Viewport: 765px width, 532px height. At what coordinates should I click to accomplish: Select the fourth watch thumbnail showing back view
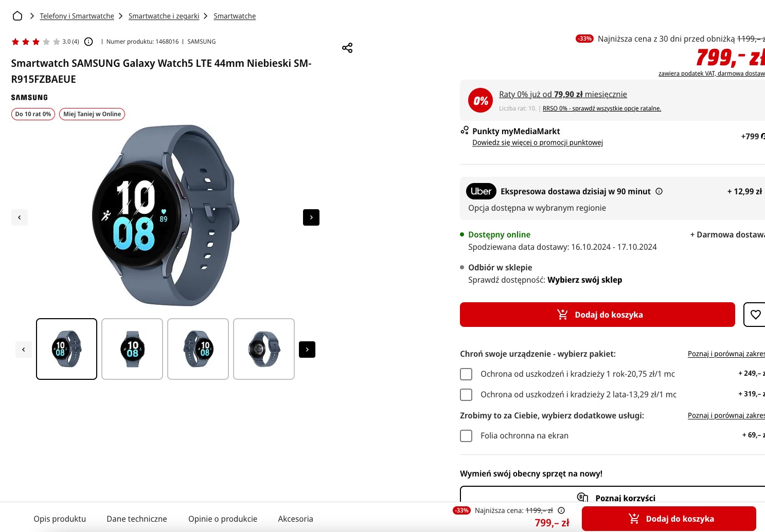click(x=264, y=349)
